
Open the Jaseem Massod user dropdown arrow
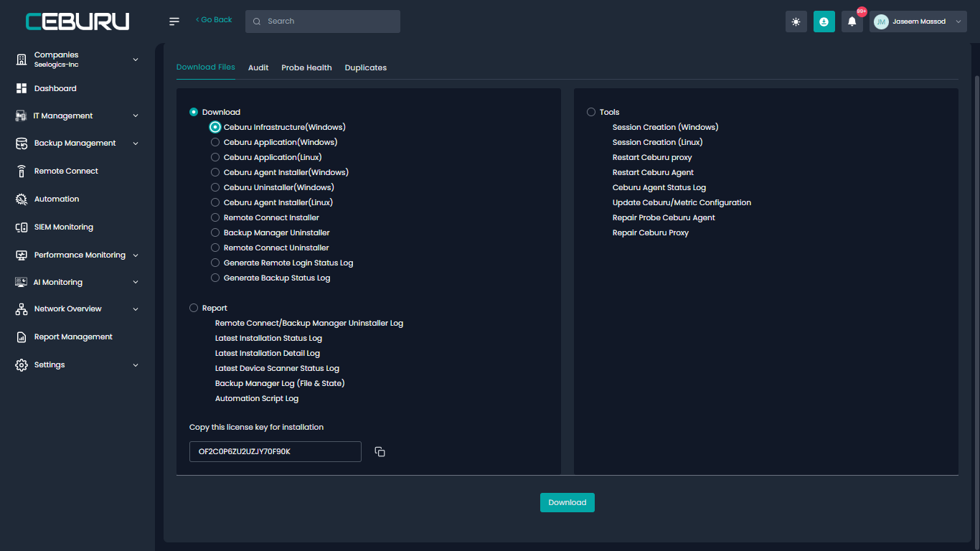click(x=958, y=22)
